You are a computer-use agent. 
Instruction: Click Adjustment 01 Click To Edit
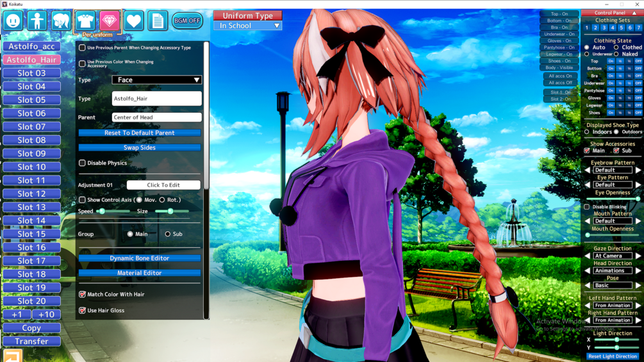pyautogui.click(x=163, y=185)
